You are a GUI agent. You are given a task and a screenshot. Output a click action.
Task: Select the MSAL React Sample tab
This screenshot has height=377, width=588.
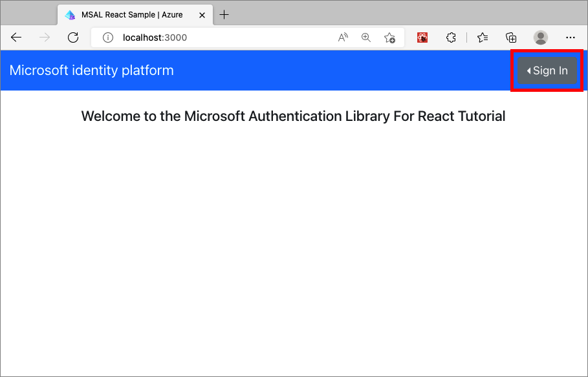(135, 15)
